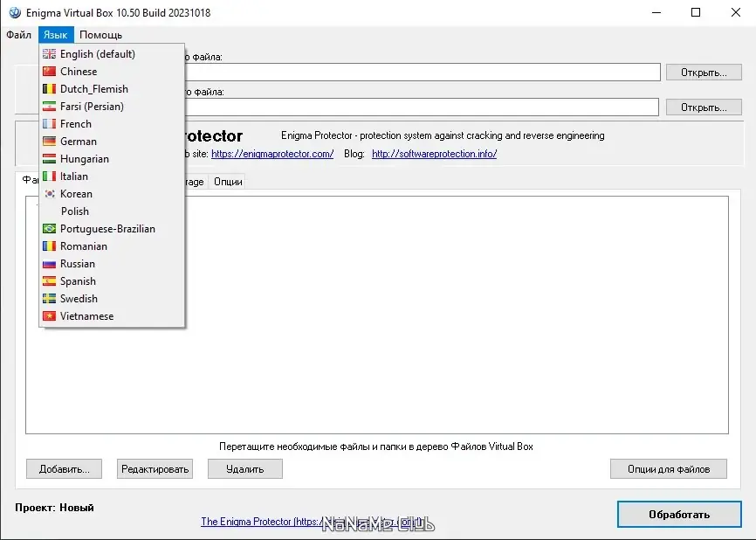Screen dimensions: 756x540
Task: Choose Spanish language
Action: point(112,281)
